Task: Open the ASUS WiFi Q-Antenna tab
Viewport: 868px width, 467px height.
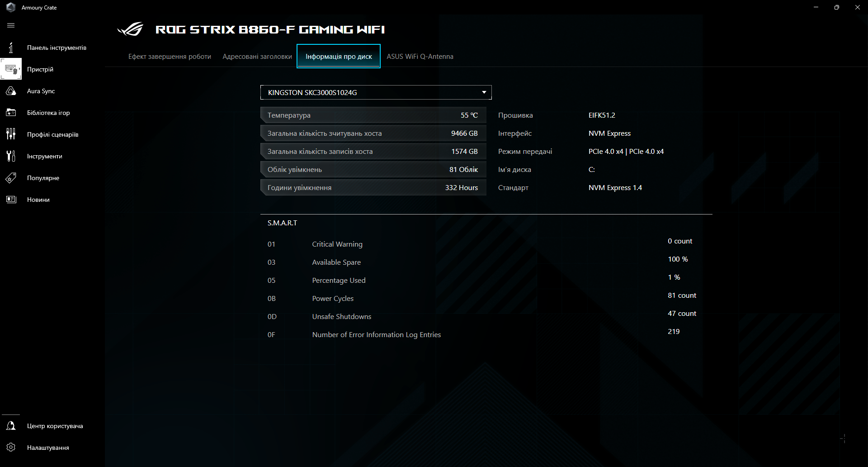Action: [420, 57]
